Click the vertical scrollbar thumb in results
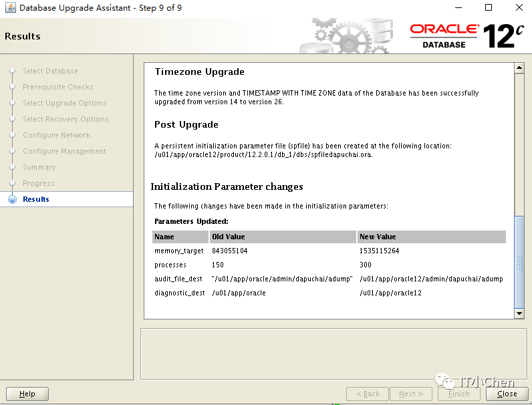 (519, 262)
